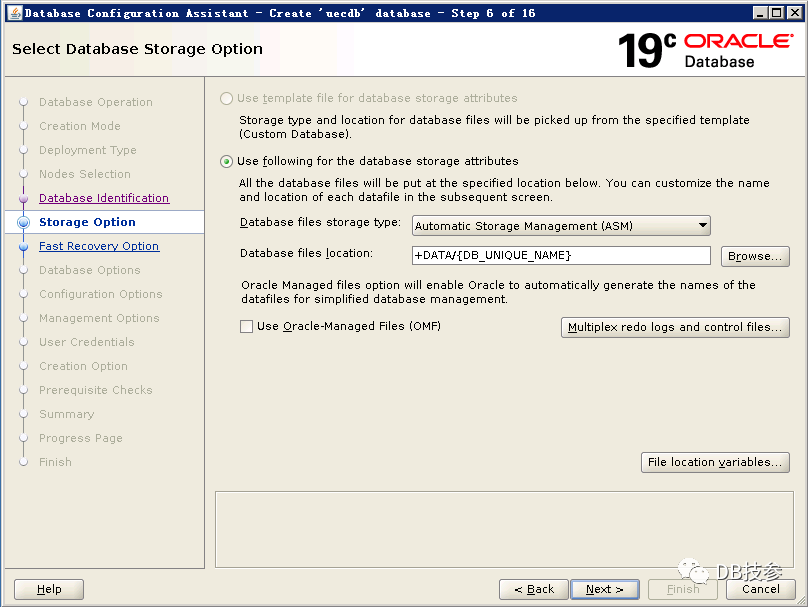
Task: Click 'Nodes Selection' step text
Action: tap(85, 174)
